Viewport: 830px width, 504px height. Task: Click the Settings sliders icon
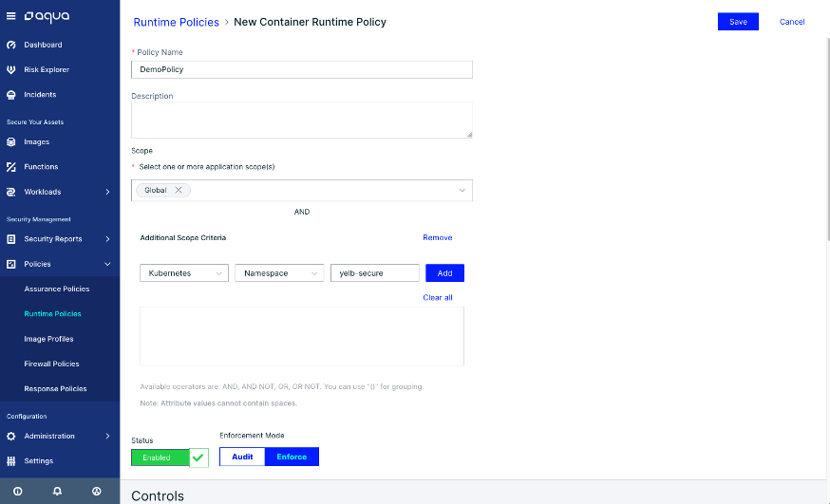tap(11, 460)
